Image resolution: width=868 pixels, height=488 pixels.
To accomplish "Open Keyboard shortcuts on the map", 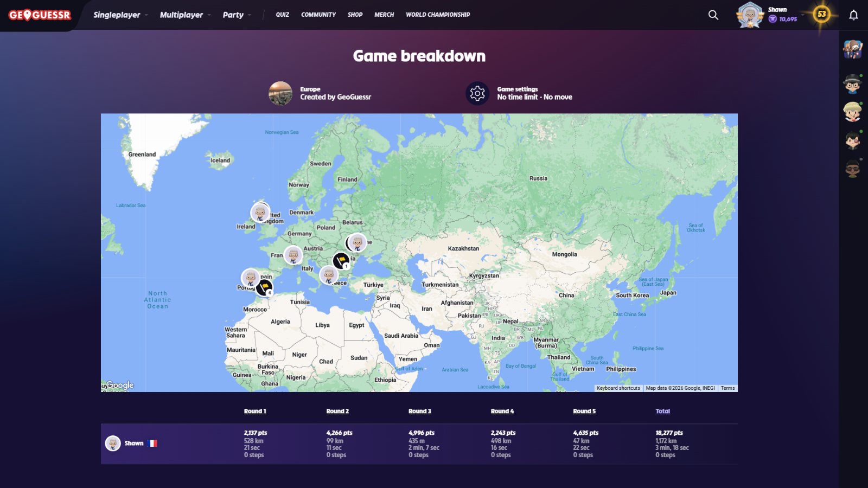I will 618,388.
